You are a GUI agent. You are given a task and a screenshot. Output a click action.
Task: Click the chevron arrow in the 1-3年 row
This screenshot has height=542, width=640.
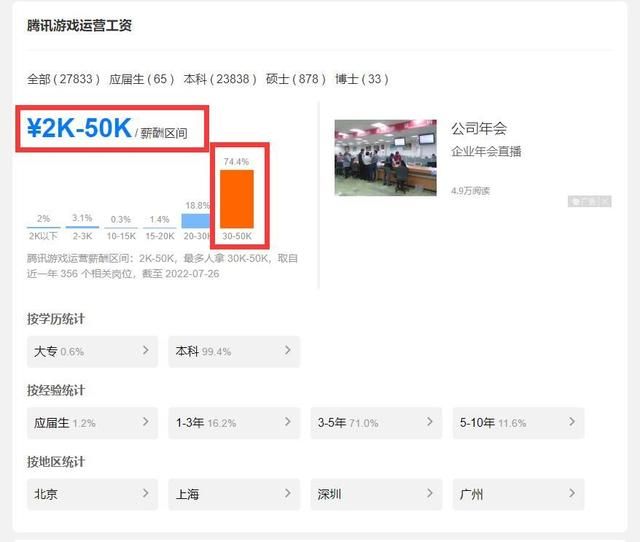pyautogui.click(x=287, y=422)
